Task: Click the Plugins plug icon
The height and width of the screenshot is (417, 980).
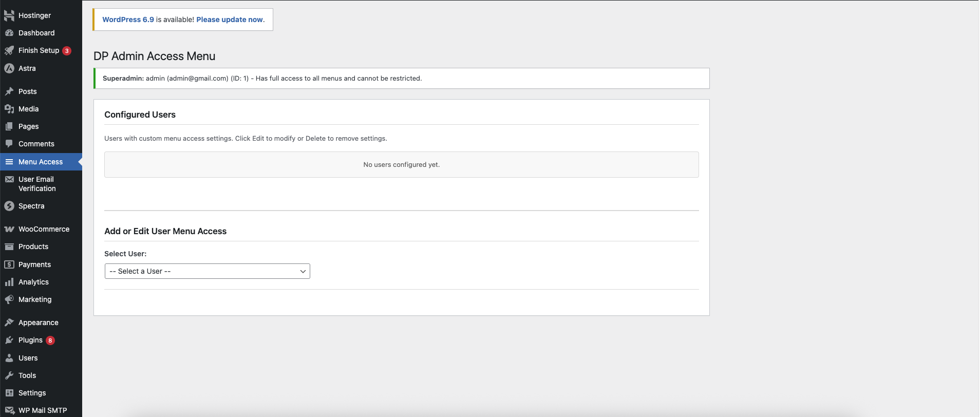Action: tap(9, 340)
